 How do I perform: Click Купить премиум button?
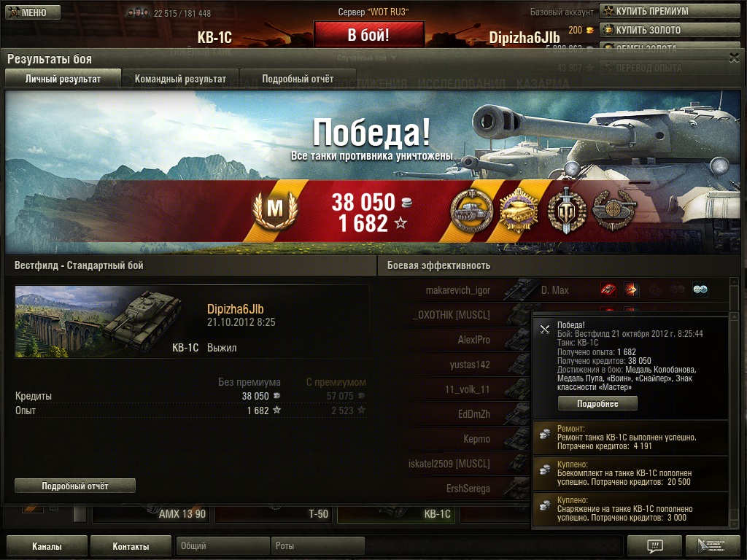(x=670, y=11)
